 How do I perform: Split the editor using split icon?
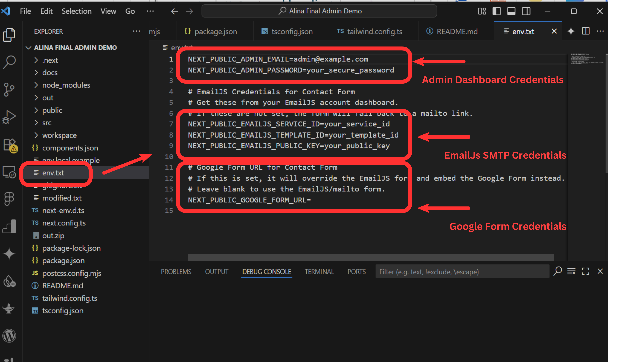tap(585, 31)
